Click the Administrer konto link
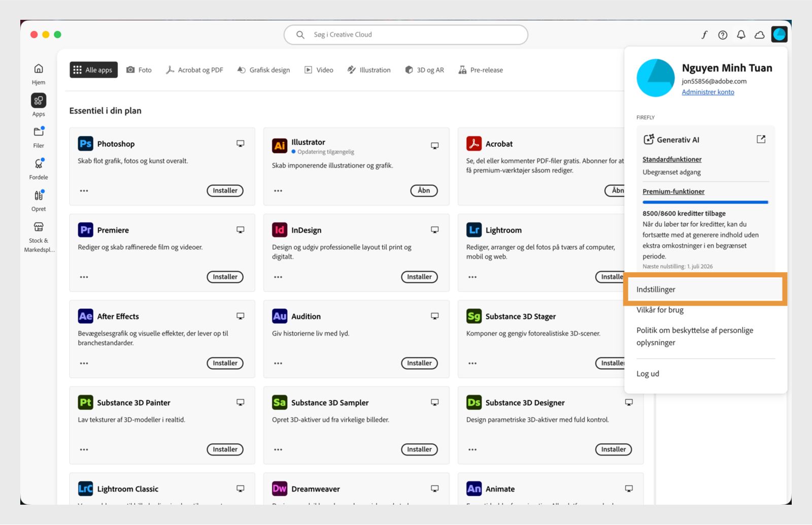Screen dimensions: 812x525 pyautogui.click(x=708, y=92)
